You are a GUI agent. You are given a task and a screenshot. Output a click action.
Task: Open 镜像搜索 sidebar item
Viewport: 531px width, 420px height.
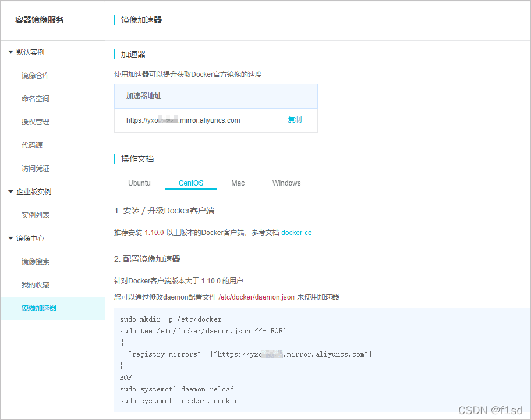(36, 262)
